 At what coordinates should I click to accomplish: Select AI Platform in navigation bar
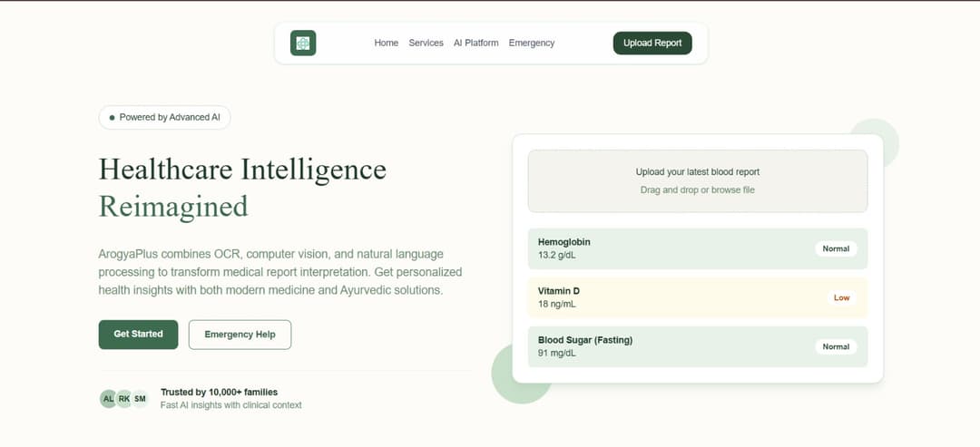click(475, 43)
